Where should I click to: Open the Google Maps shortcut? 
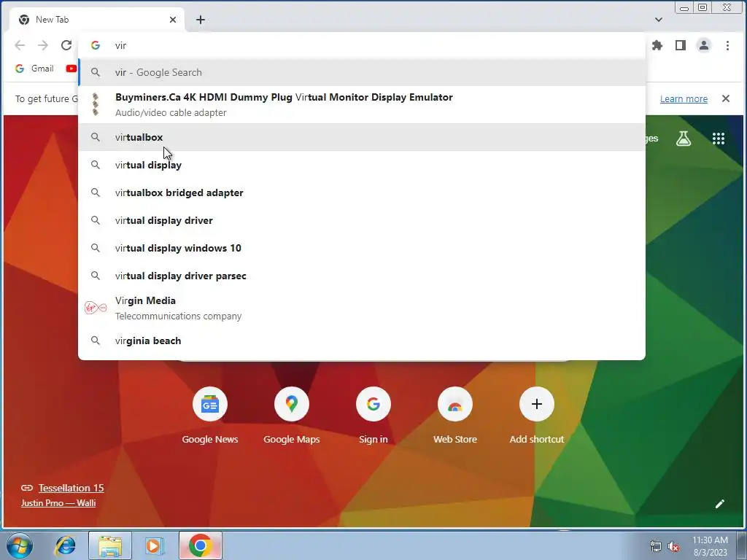[292, 416]
